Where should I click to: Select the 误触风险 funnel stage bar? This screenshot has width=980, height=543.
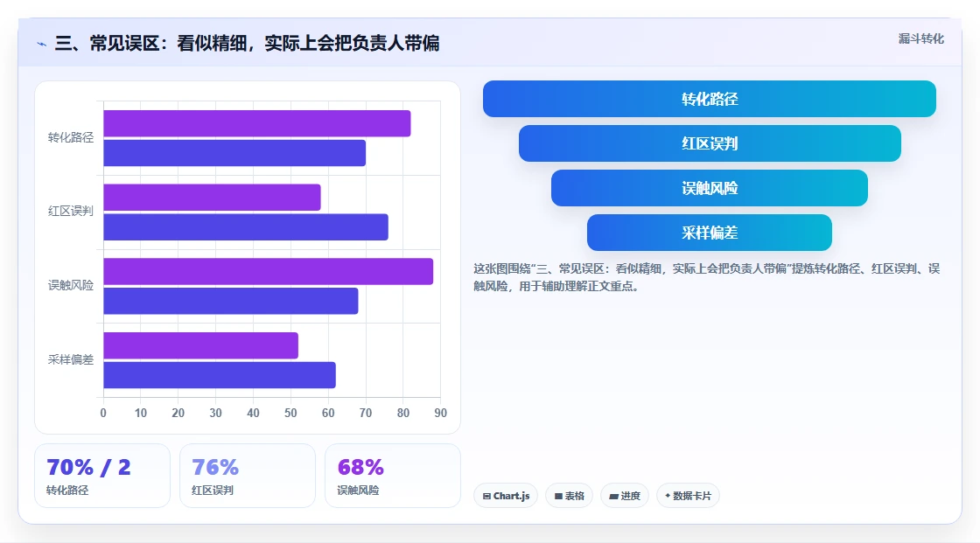[710, 188]
